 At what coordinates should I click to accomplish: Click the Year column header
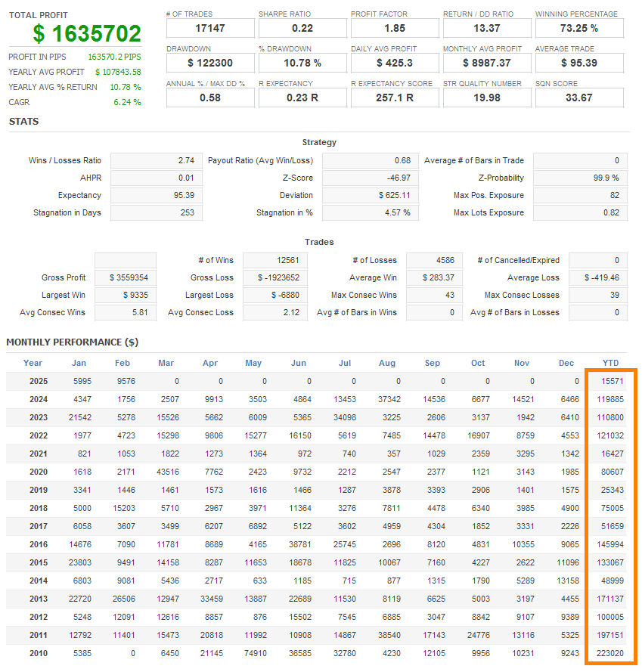tap(33, 363)
